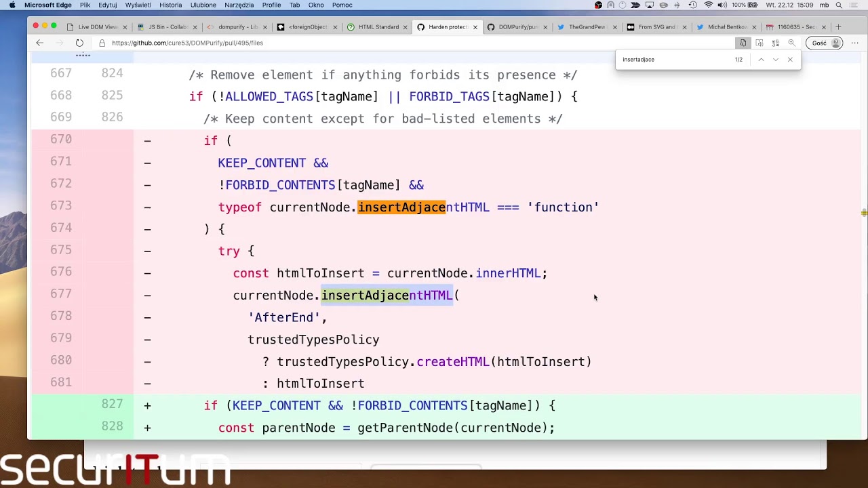Image resolution: width=868 pixels, height=488 pixels.
Task: Click the battery 100% indicator
Action: point(745,5)
